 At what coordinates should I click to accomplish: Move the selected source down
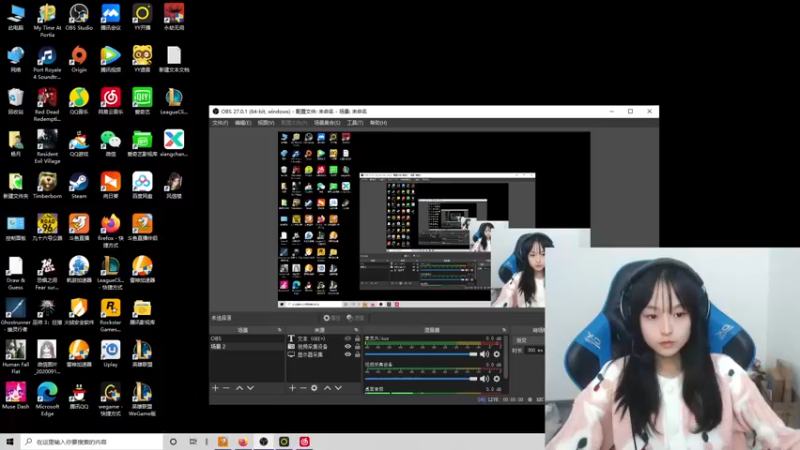338,388
